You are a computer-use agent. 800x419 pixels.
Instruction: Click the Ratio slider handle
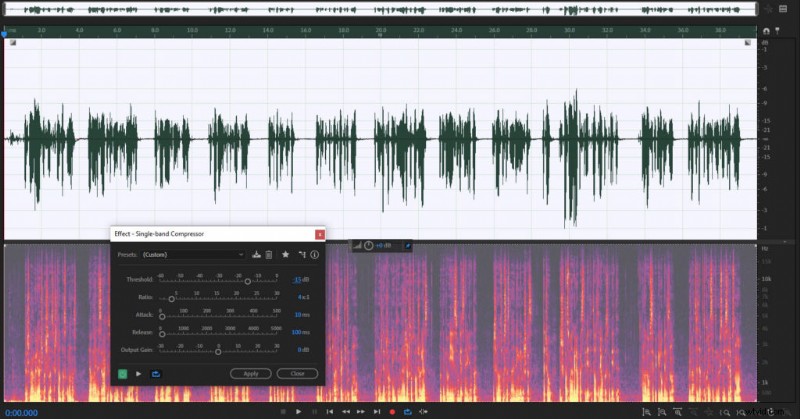tap(171, 299)
